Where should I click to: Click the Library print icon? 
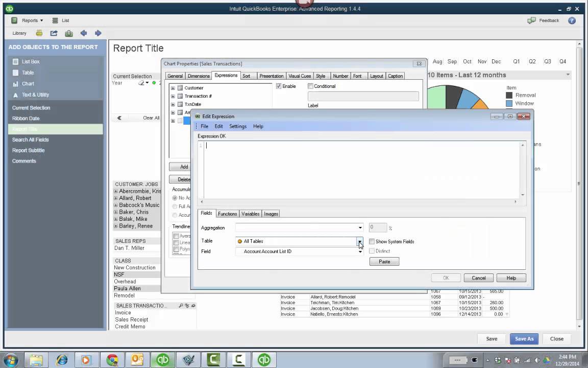pyautogui.click(x=39, y=33)
